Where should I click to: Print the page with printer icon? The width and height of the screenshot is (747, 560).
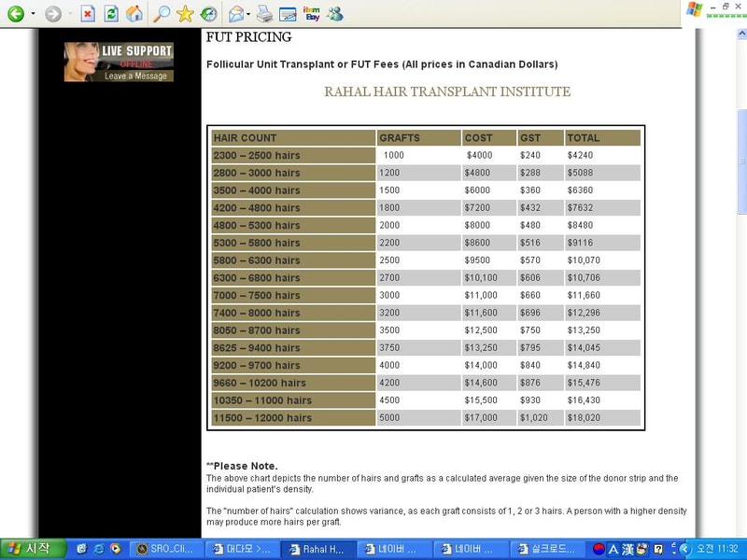click(x=264, y=14)
